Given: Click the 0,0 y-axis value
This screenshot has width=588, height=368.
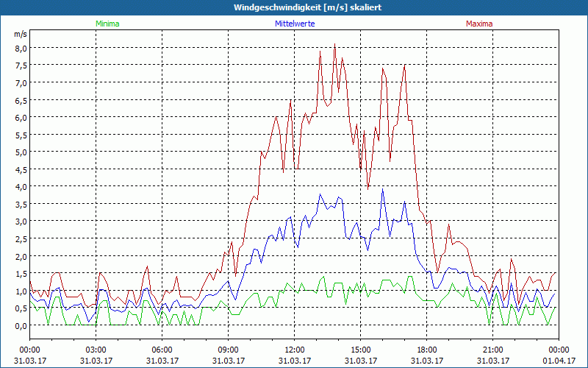Looking at the screenshot, I should click(21, 326).
